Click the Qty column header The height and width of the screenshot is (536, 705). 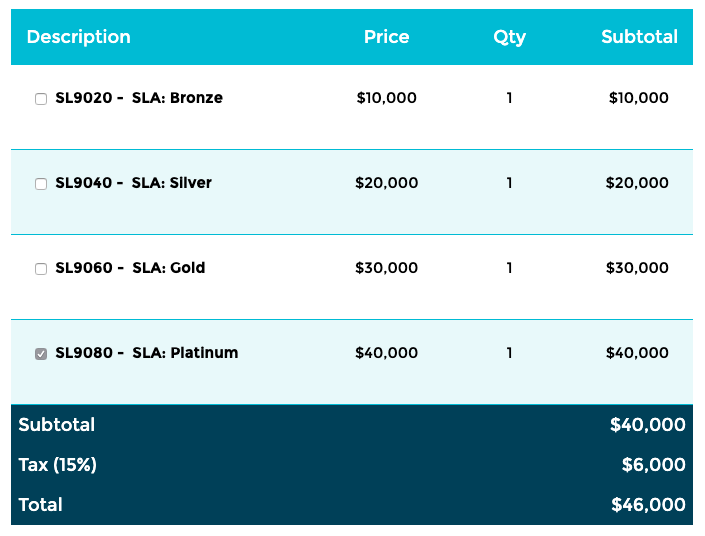click(x=509, y=37)
